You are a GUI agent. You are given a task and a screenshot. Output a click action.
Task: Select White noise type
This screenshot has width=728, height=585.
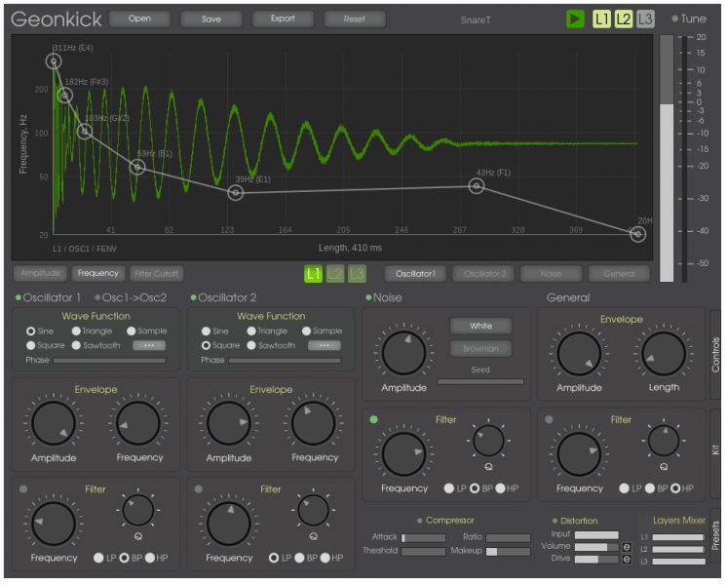point(481,326)
